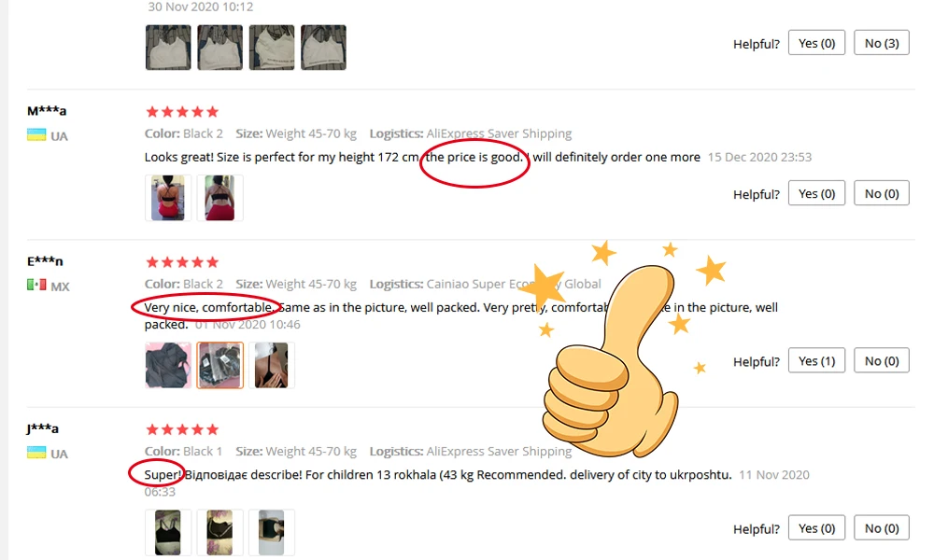
Task: Click the five-star rating on M***a's review
Action: tap(182, 111)
